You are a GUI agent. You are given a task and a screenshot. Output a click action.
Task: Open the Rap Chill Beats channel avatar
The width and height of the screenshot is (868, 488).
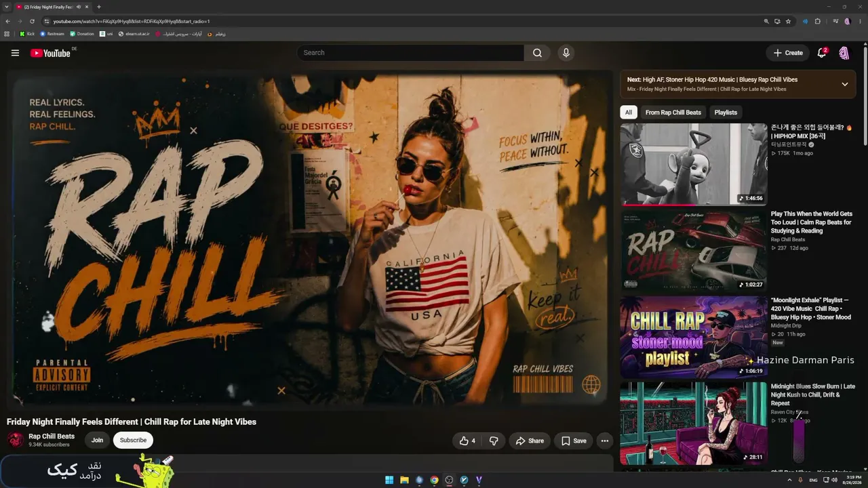(15, 440)
